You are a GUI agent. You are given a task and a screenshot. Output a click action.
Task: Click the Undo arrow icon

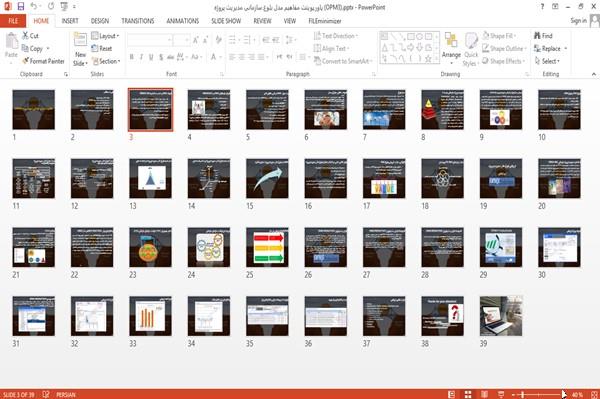coord(34,6)
